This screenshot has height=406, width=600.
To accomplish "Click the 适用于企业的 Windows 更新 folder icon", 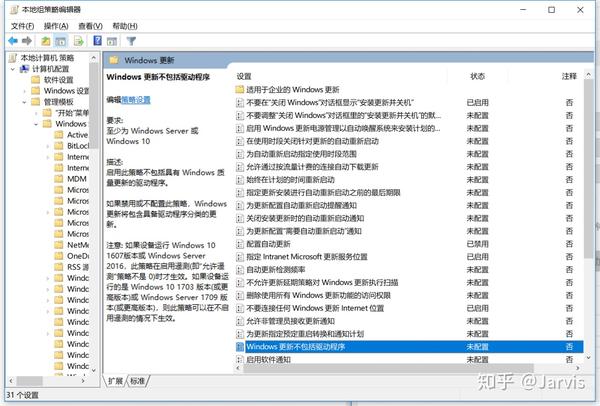I will coord(240,90).
